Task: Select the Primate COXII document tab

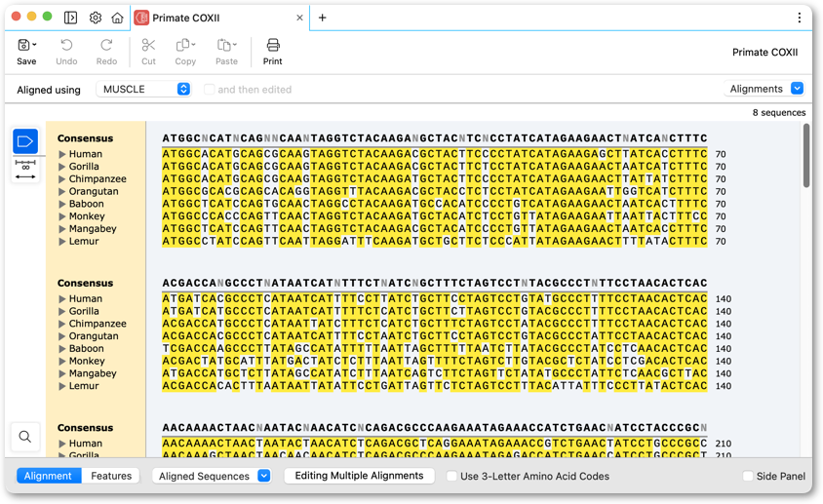Action: (x=219, y=18)
